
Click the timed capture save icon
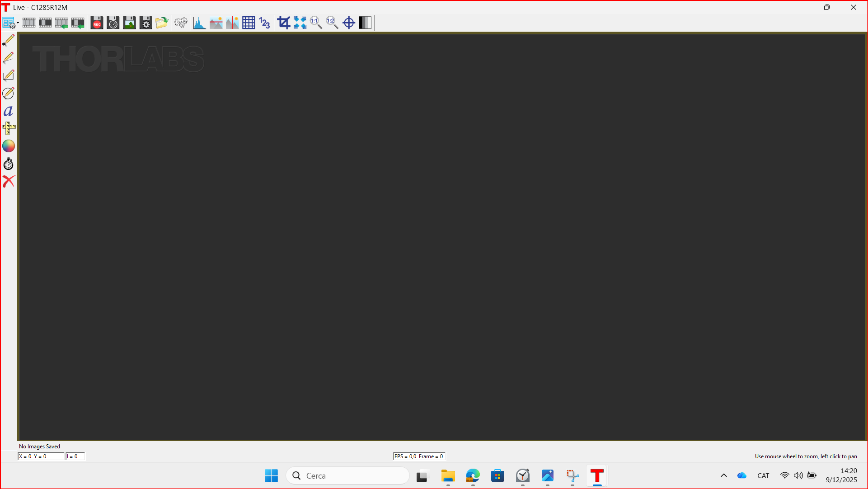click(x=113, y=23)
